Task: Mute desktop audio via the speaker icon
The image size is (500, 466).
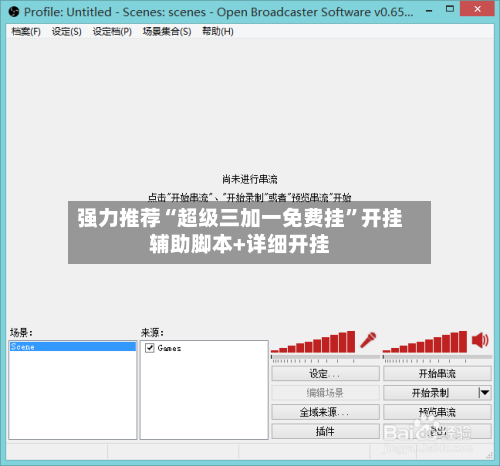Action: [480, 340]
